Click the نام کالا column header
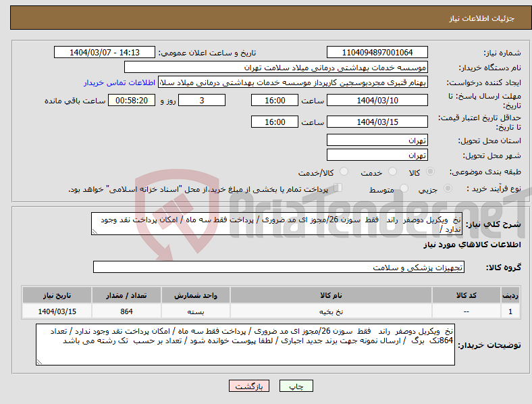532x404 pixels. [331, 295]
